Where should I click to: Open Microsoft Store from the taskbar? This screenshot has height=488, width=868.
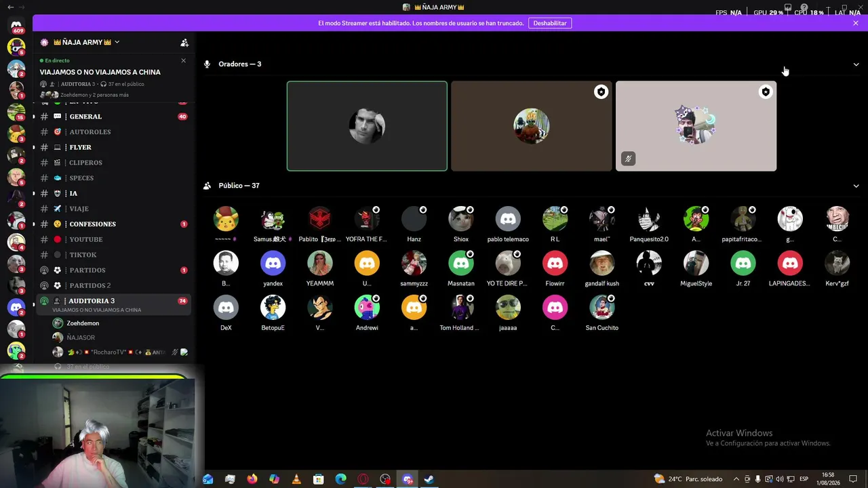click(319, 479)
